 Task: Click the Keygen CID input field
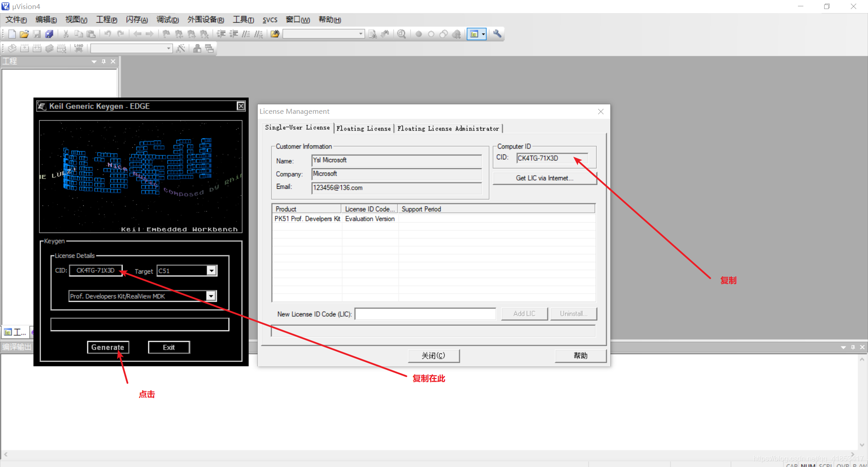[x=95, y=271]
